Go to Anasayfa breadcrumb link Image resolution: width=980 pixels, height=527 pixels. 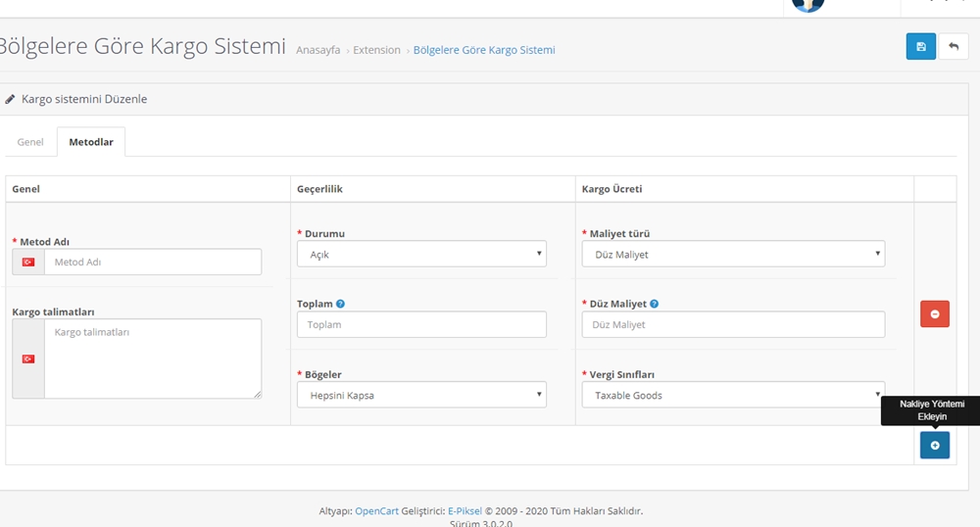coord(318,50)
